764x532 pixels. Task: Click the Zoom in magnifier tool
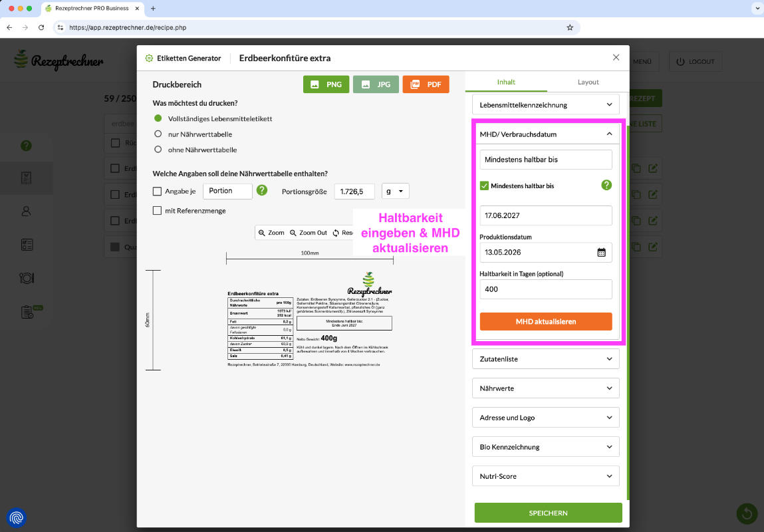271,233
